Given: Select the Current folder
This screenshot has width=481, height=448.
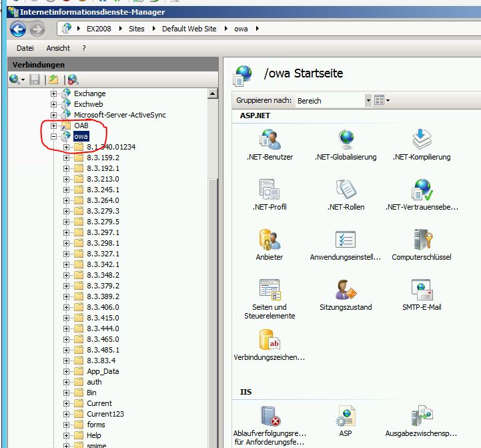Looking at the screenshot, I should [x=99, y=403].
